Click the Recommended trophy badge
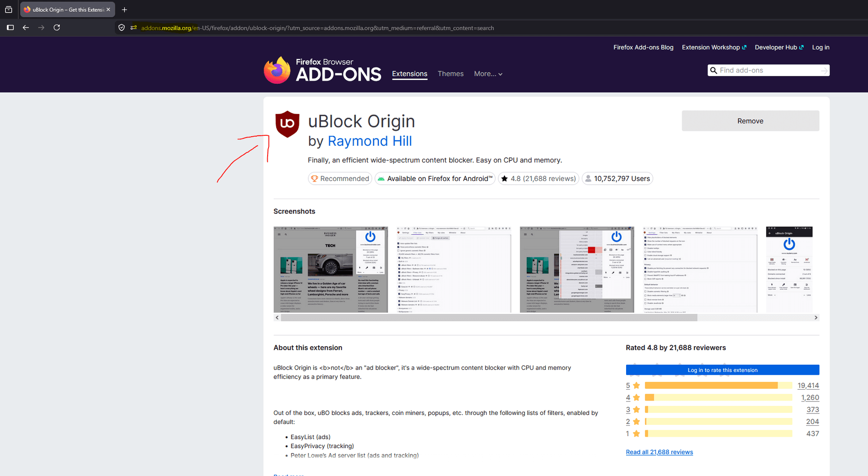This screenshot has width=868, height=476. (315, 179)
